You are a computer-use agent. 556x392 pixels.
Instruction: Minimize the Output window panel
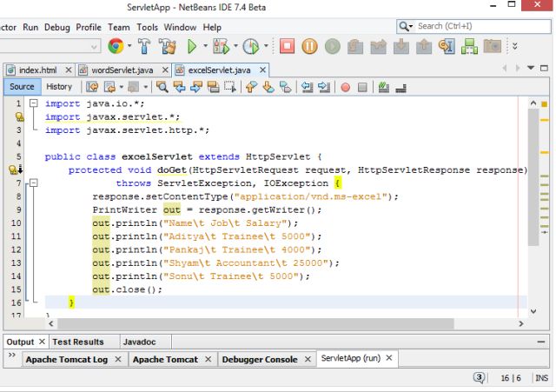(x=541, y=342)
